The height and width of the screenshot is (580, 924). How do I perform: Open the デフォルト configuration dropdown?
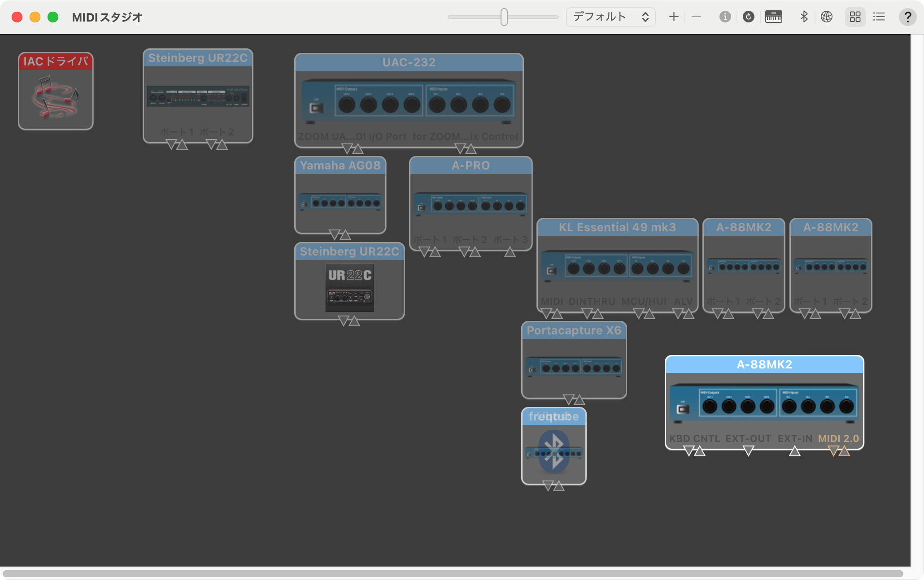pos(610,17)
